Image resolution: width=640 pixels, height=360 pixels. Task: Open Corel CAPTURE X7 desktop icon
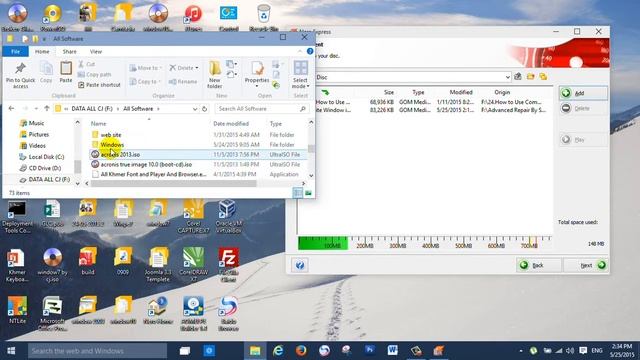click(x=193, y=216)
